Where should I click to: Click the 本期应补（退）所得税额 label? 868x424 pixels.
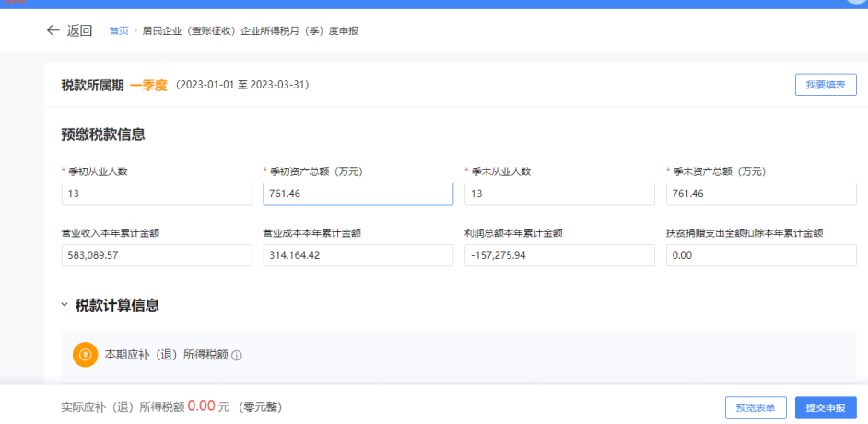[x=167, y=355]
